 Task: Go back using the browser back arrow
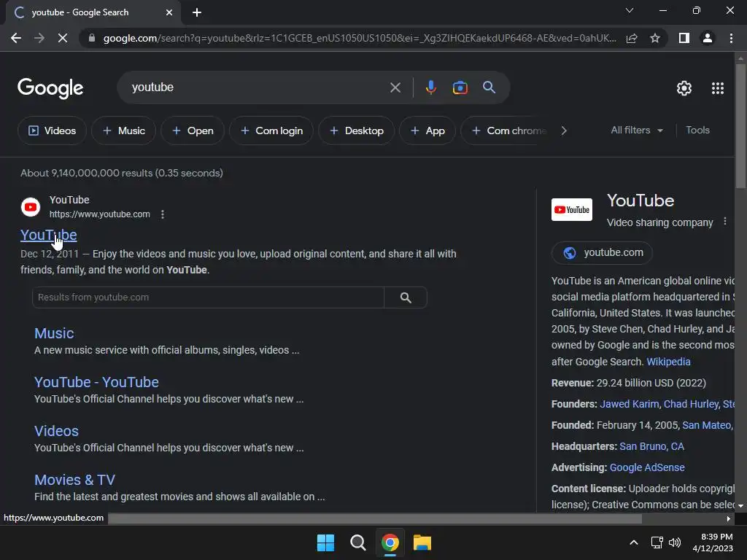16,38
